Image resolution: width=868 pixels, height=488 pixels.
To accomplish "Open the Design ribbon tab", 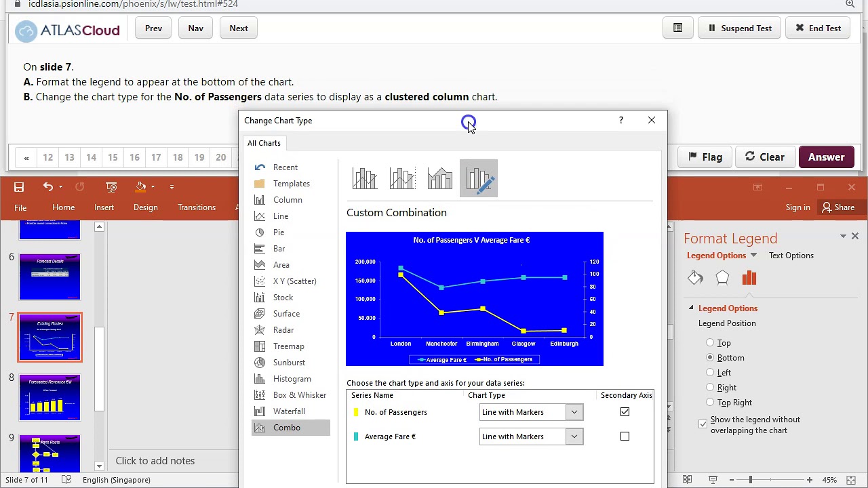I will pos(145,207).
